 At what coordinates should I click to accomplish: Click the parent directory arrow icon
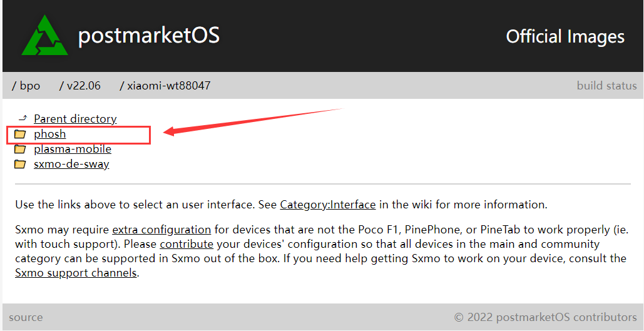click(23, 118)
